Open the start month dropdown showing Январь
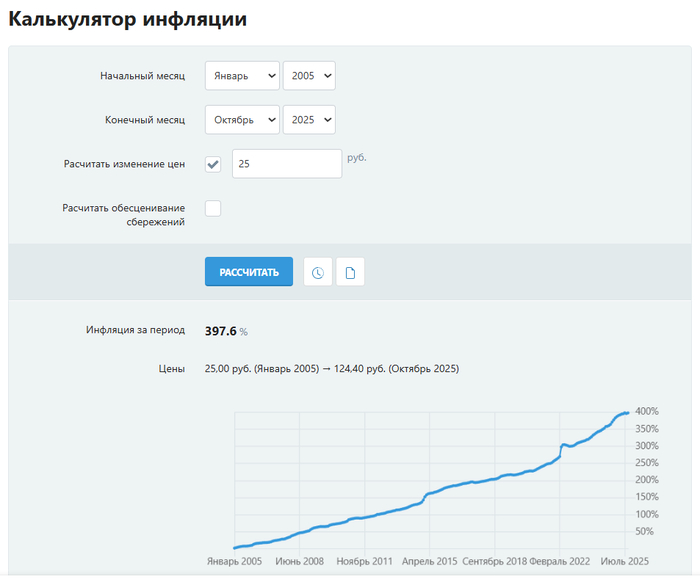Screen dimensions: 700x582 [242, 76]
